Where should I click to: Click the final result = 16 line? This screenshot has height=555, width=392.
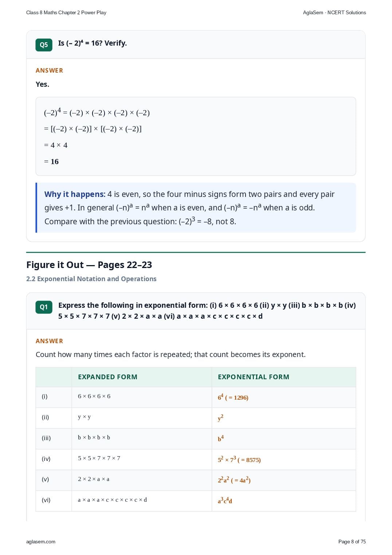coord(51,162)
